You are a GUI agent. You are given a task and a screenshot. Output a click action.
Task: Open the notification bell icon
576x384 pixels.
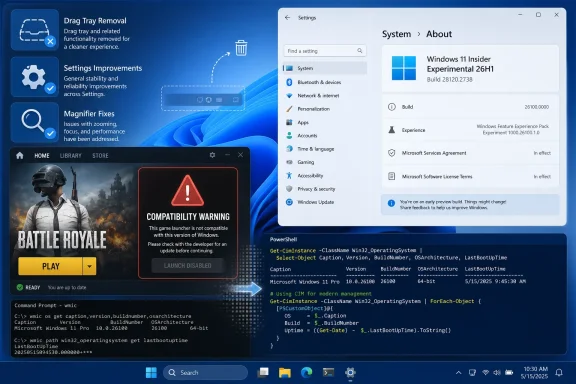[x=559, y=373]
